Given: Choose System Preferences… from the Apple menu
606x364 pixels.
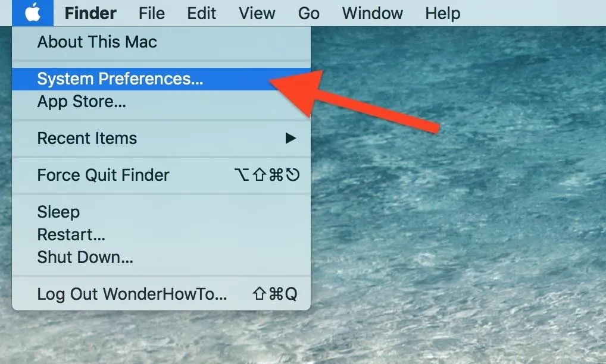Looking at the screenshot, I should (161, 79).
